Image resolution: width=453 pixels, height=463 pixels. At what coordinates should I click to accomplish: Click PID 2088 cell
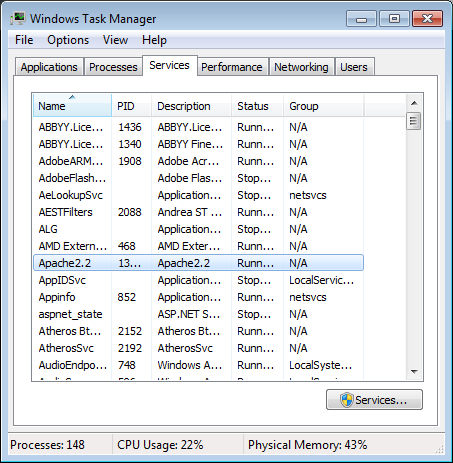(130, 212)
